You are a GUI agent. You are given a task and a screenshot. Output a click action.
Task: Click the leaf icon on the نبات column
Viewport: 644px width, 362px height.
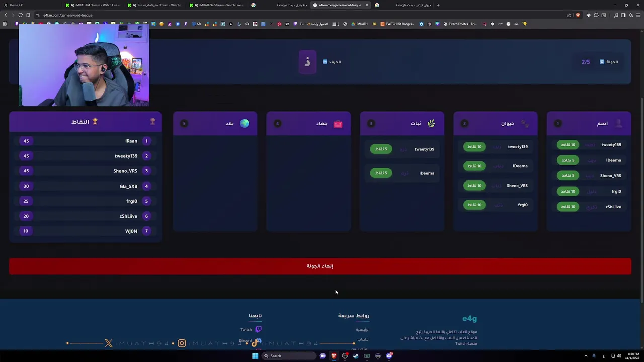click(431, 123)
